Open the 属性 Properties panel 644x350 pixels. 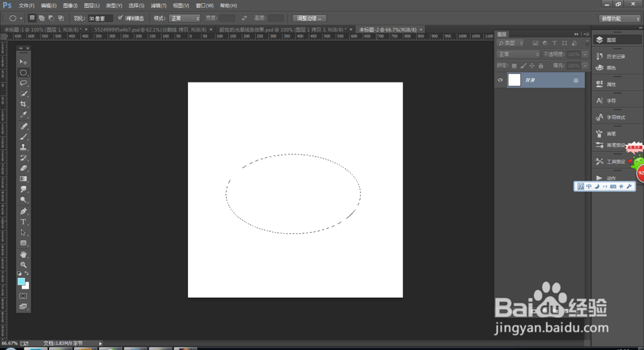click(x=606, y=84)
